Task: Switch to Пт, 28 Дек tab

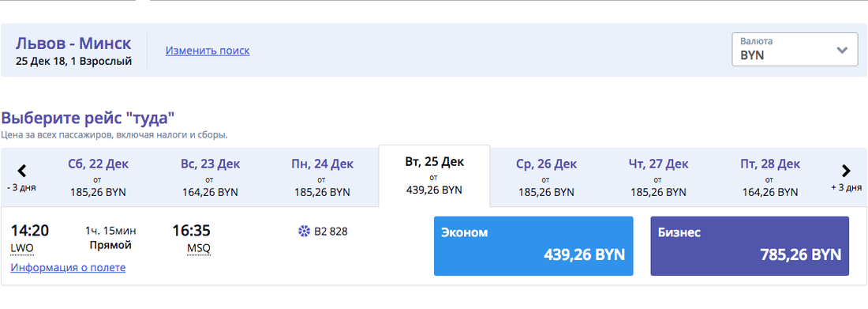Action: tap(770, 178)
